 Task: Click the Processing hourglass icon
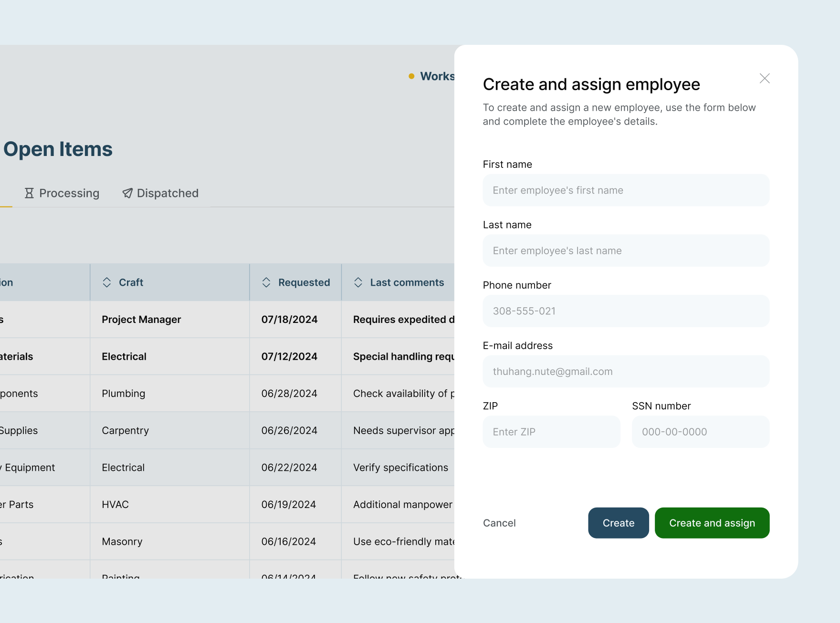(x=29, y=193)
